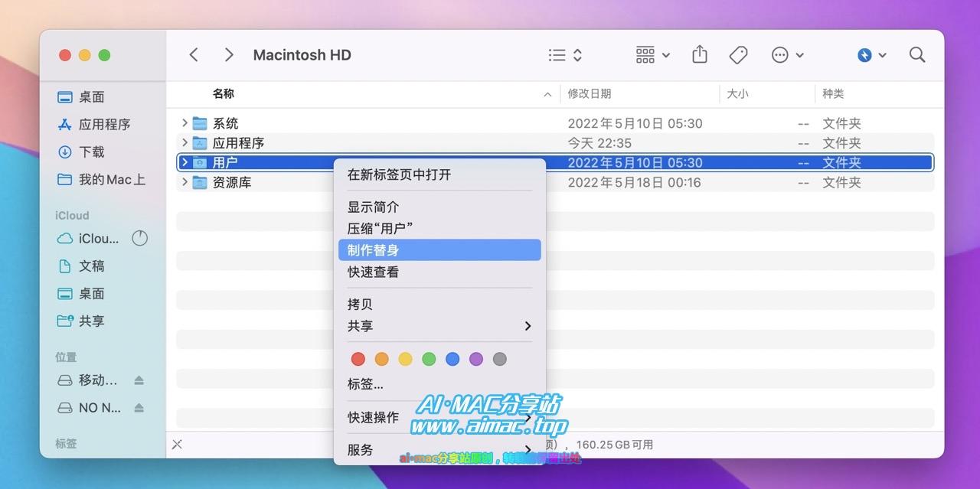This screenshot has height=489, width=980.
Task: Choose 在新标签页中打开
Action: (x=439, y=174)
